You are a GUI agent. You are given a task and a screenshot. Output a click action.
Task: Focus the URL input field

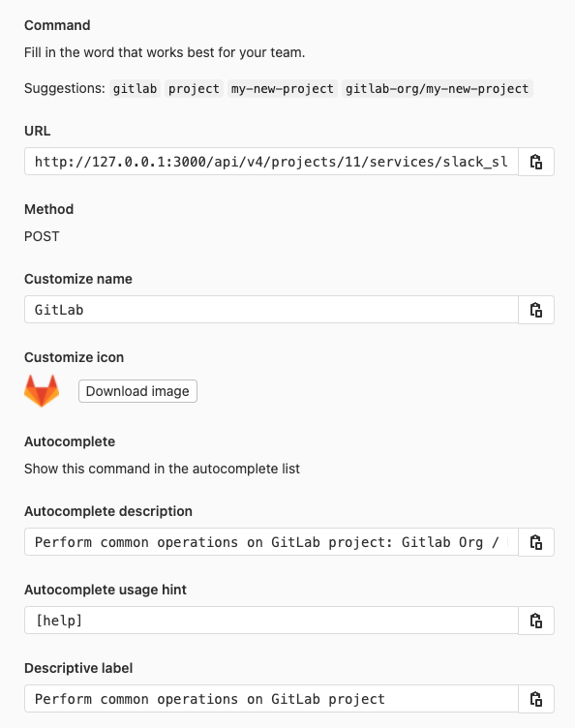click(271, 162)
